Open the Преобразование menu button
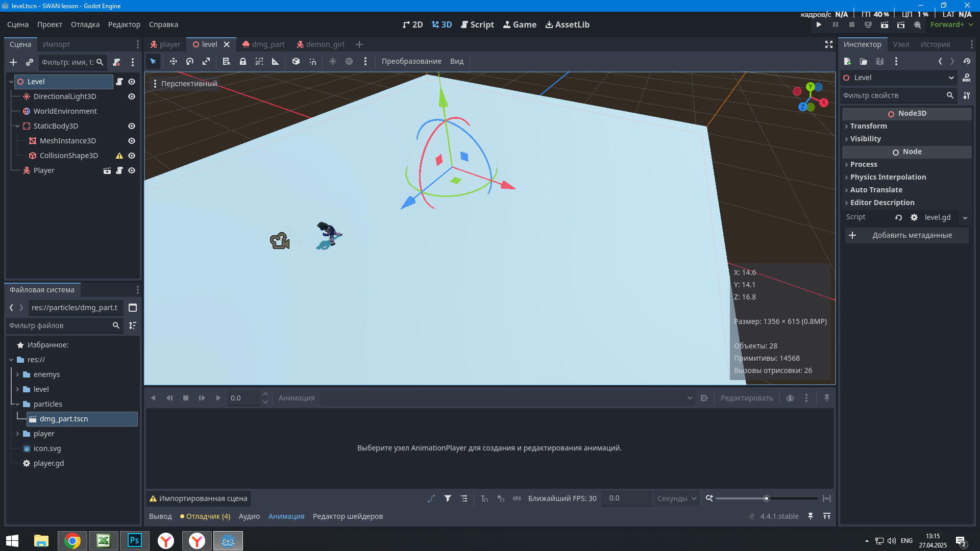980x551 pixels. 411,61
